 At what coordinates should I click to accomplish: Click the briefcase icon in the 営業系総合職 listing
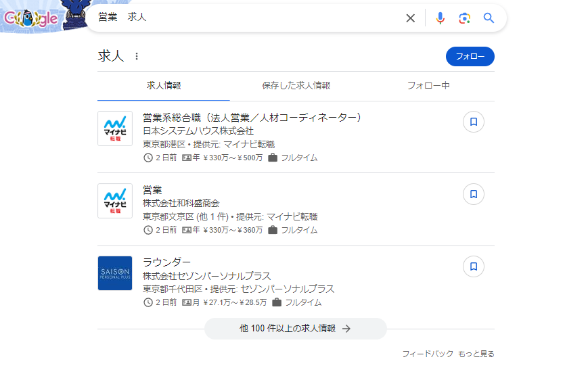[x=273, y=158]
